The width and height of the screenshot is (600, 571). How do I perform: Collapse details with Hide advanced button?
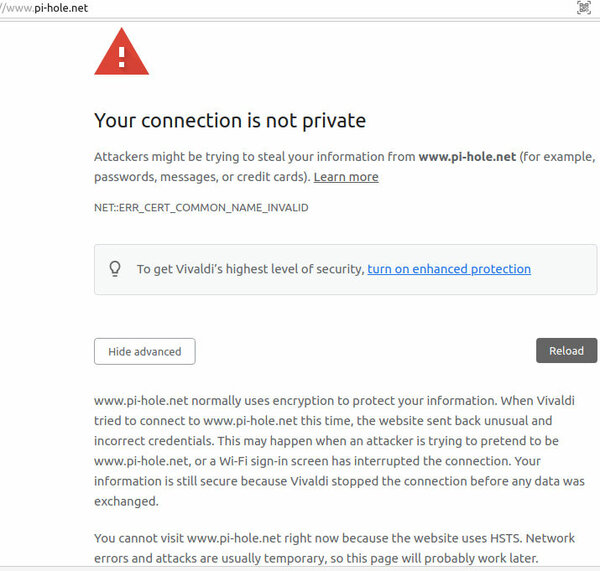coord(145,351)
